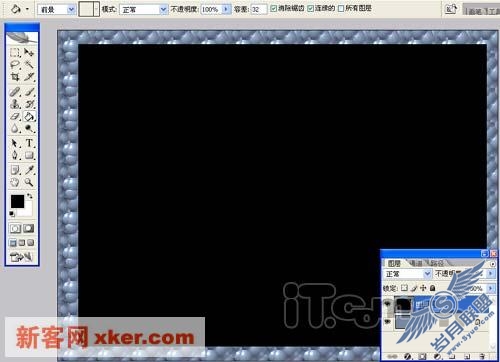500x362 pixels.
Task: Select the Zoom magnifier tool
Action: pos(29,182)
